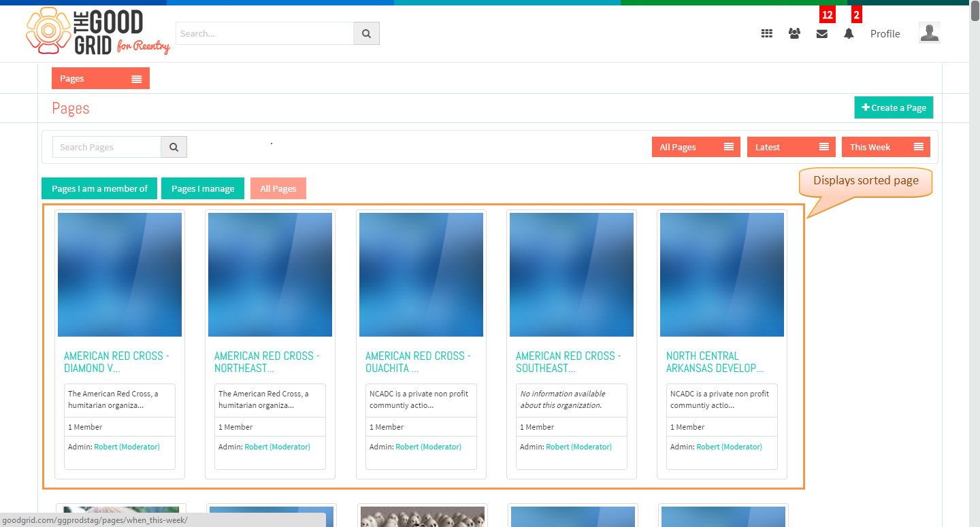Focus the top Search field
This screenshot has width=980, height=527.
click(x=265, y=33)
